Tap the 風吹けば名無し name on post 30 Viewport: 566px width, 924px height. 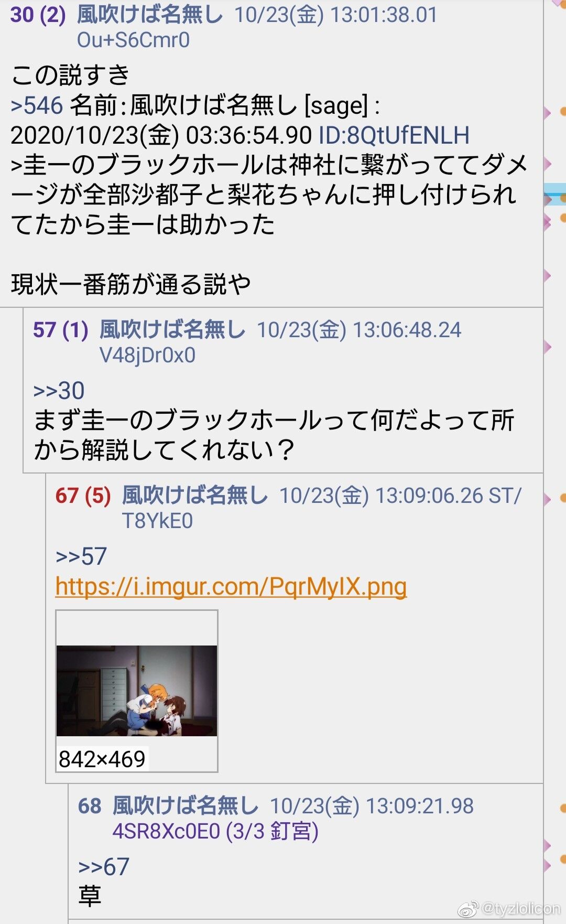point(150,15)
